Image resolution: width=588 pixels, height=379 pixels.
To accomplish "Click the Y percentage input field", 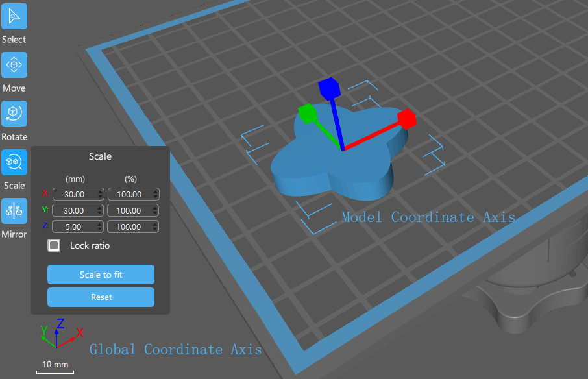I will click(129, 210).
